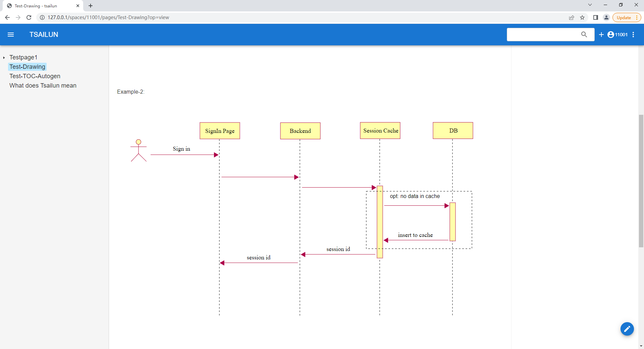The height and width of the screenshot is (349, 644).
Task: Click 'opt: no data in cache' label
Action: [x=415, y=196]
